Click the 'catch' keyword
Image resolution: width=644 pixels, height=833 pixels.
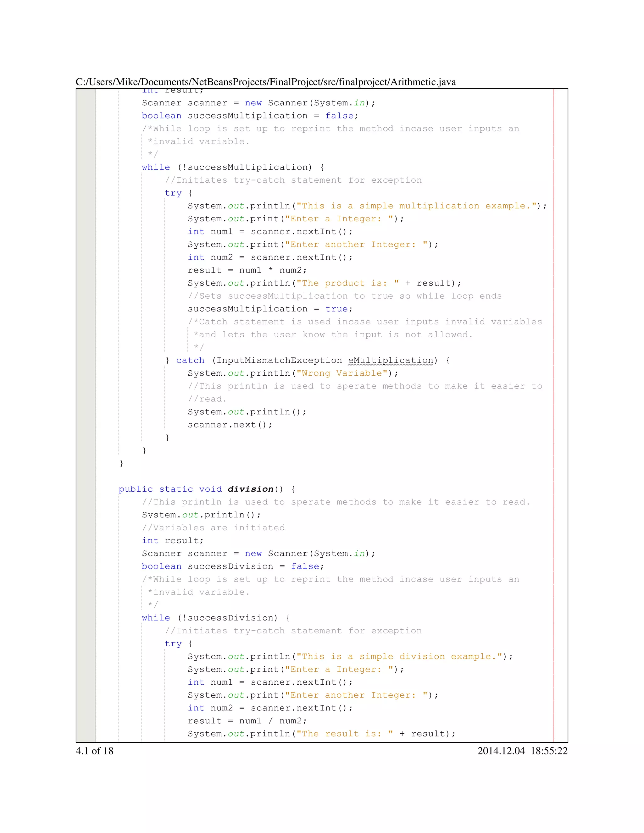tap(190, 361)
